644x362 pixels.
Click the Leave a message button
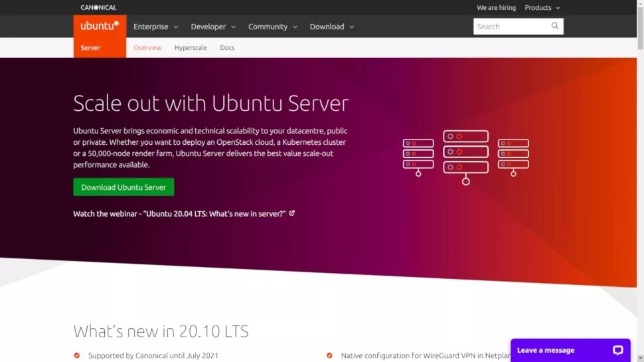pyautogui.click(x=570, y=350)
